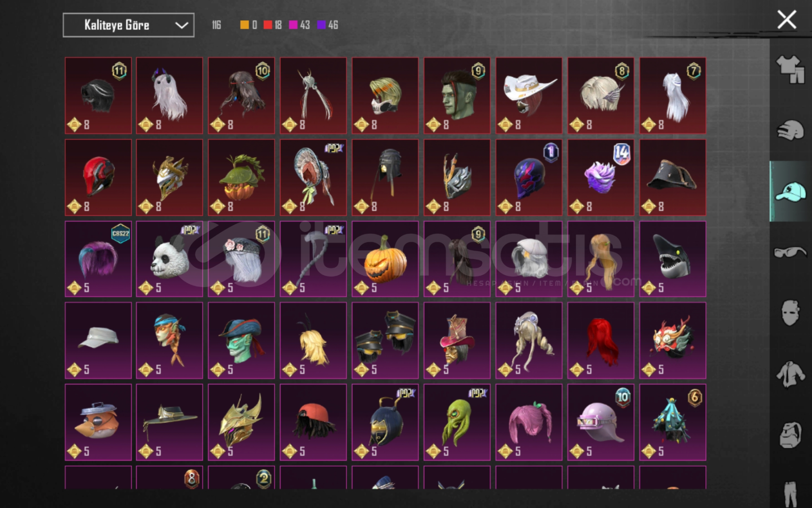Expand the Kaliteye Göre sort dropdown

(128, 25)
